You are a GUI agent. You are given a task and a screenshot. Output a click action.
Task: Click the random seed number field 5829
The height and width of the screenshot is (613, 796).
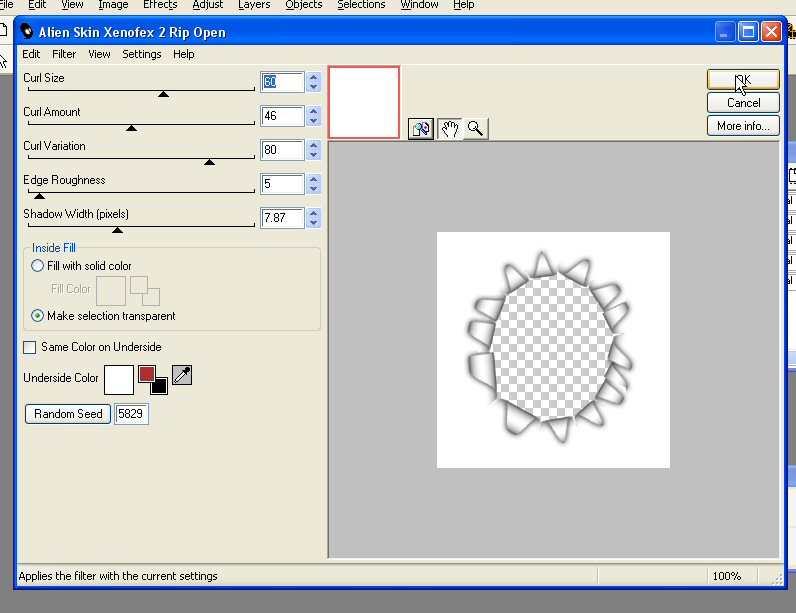pos(131,414)
